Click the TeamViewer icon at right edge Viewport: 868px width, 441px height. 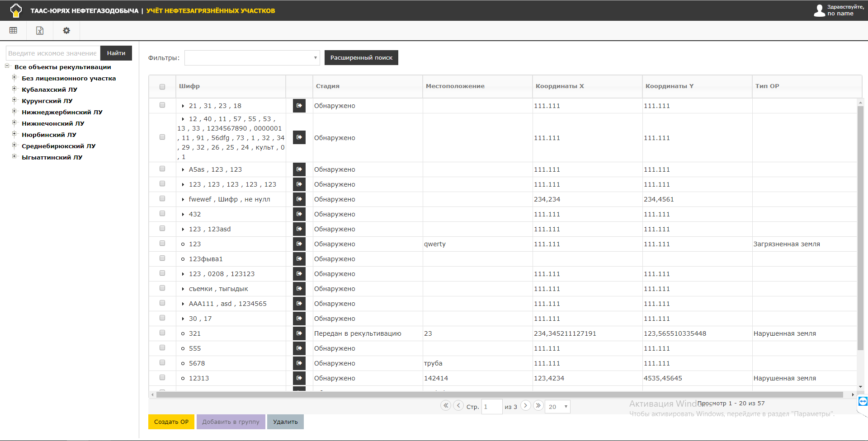(863, 401)
